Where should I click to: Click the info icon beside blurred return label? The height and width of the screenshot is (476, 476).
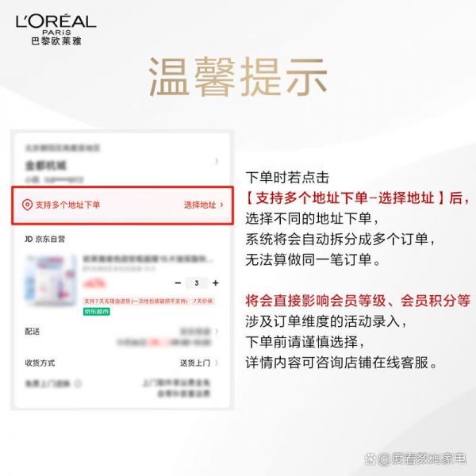point(78,383)
